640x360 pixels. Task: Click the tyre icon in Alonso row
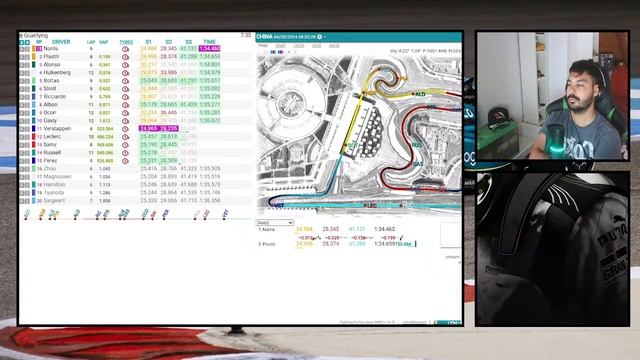[x=125, y=65]
